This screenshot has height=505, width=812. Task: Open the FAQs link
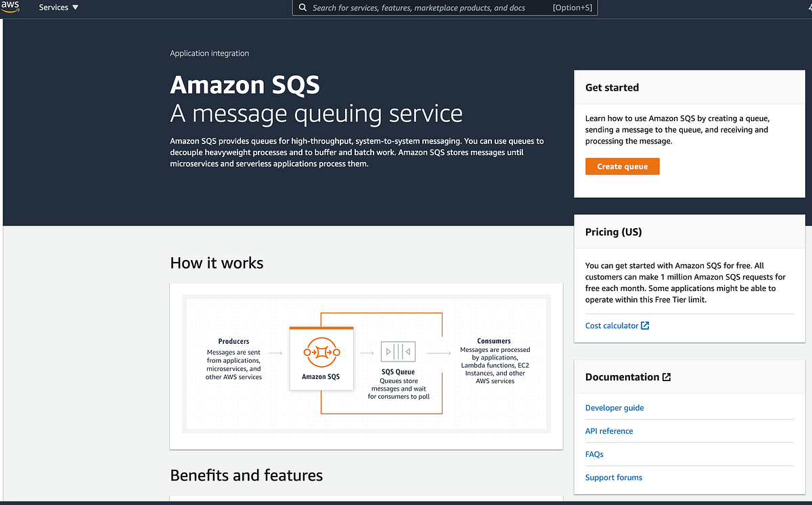[x=594, y=454]
